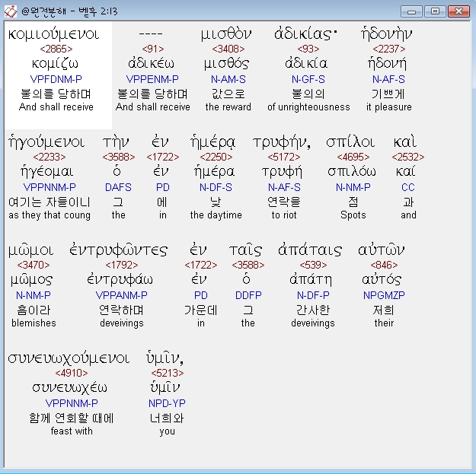Click Strong's number <5172>
Viewport: 476px width, 474px height.
284,157
